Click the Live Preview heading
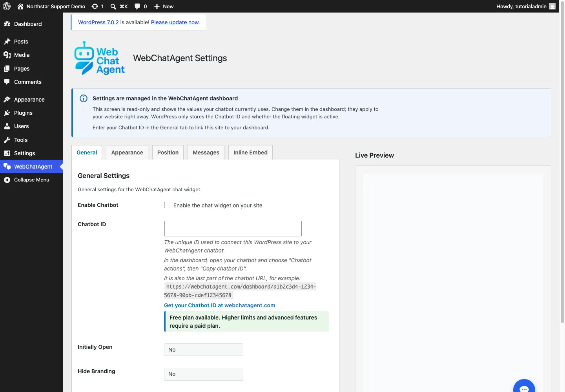Image resolution: width=565 pixels, height=392 pixels. click(374, 155)
